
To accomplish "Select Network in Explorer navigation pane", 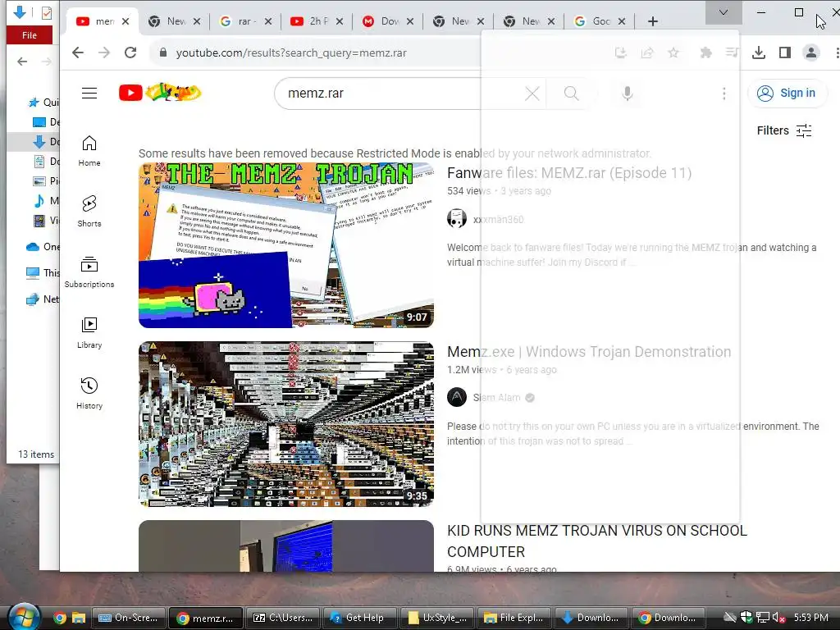I will pyautogui.click(x=43, y=299).
